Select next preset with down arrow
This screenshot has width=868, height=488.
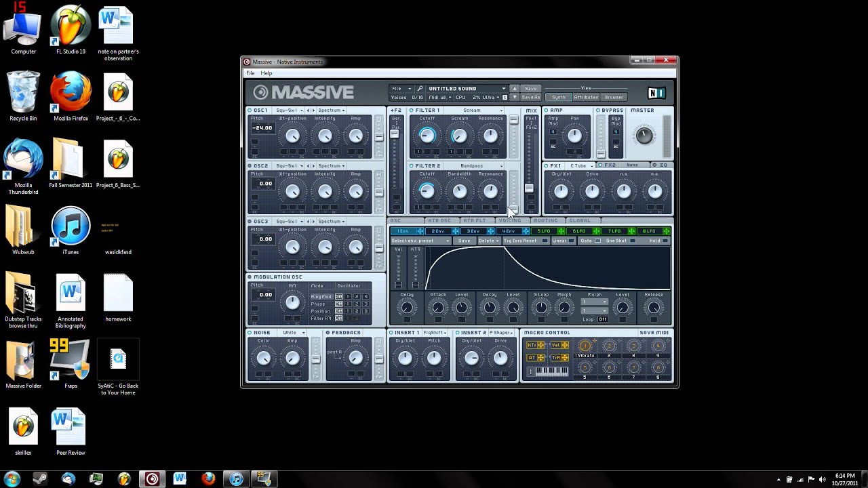coord(514,97)
